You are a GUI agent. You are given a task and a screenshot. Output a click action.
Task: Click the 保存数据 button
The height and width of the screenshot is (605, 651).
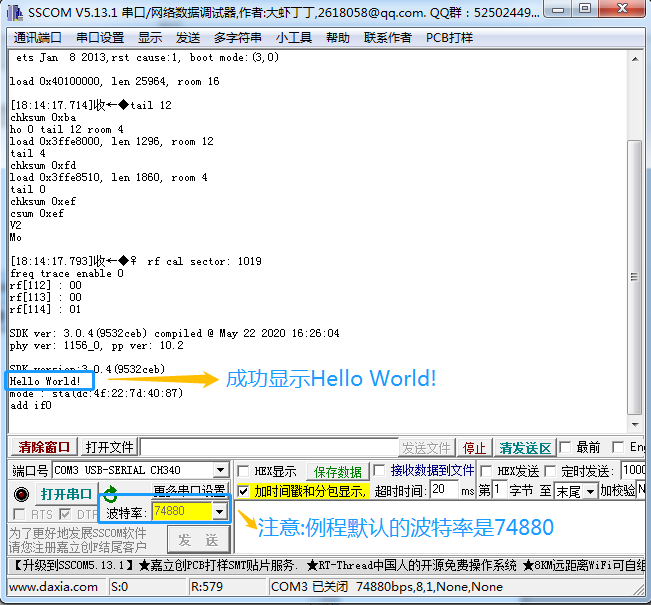tap(338, 472)
